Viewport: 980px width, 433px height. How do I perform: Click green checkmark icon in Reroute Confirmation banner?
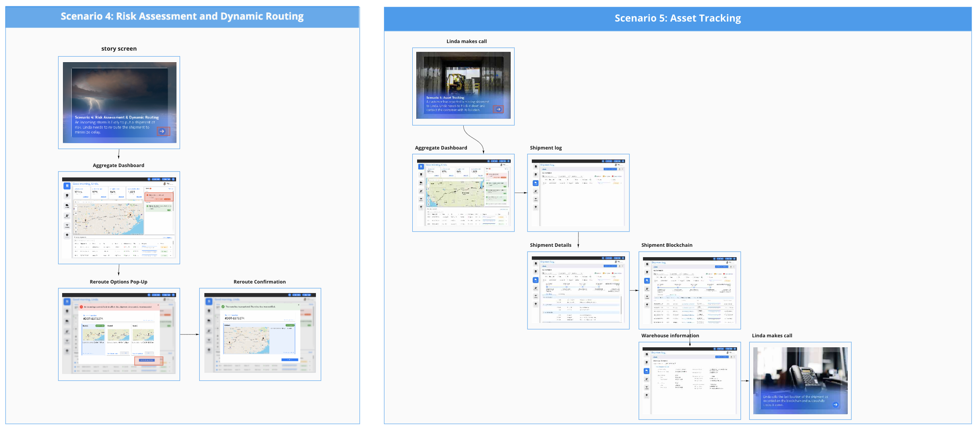point(223,307)
